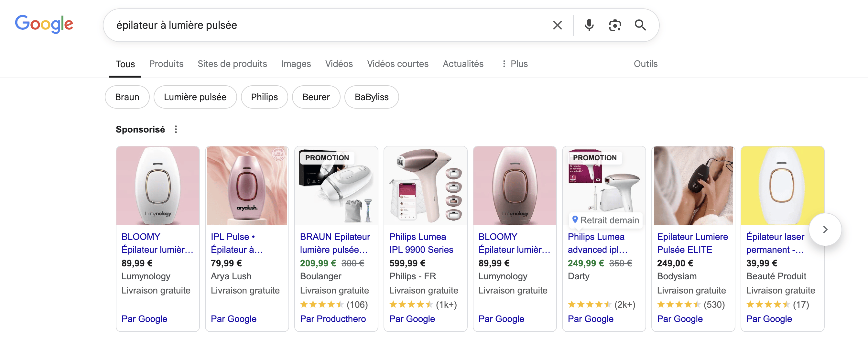This screenshot has width=868, height=353.
Task: Click the 79,99 € Arya Lush price
Action: click(x=226, y=263)
